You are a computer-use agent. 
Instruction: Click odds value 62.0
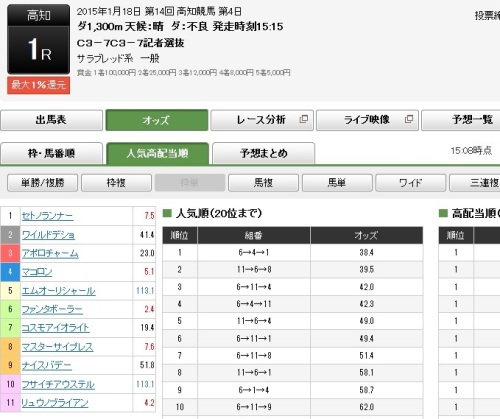coord(367,407)
